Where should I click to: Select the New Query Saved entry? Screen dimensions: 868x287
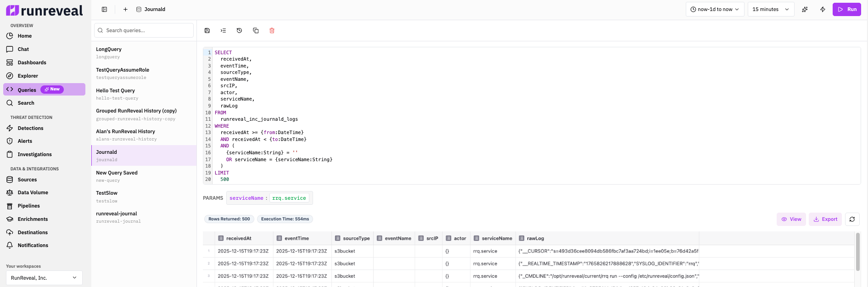pos(144,176)
